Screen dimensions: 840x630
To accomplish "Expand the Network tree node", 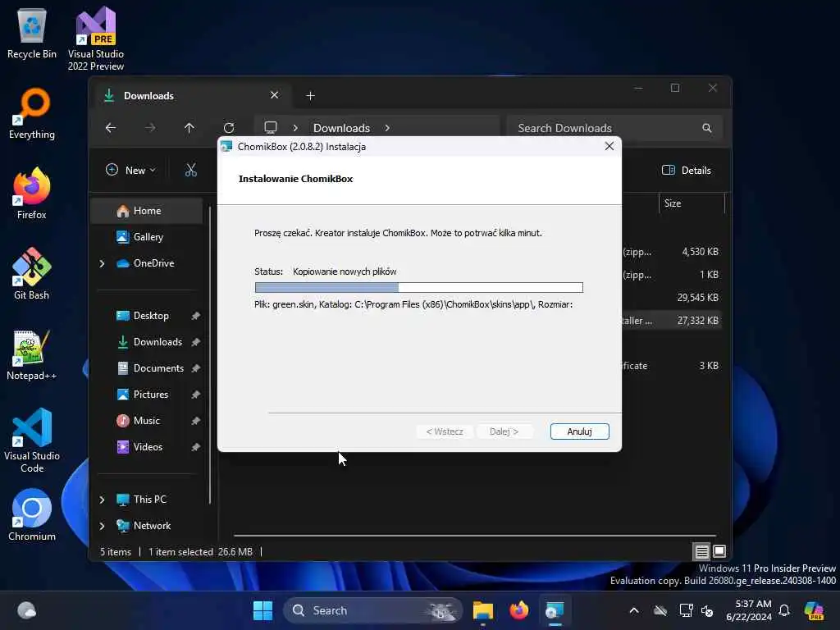I will 102,526.
